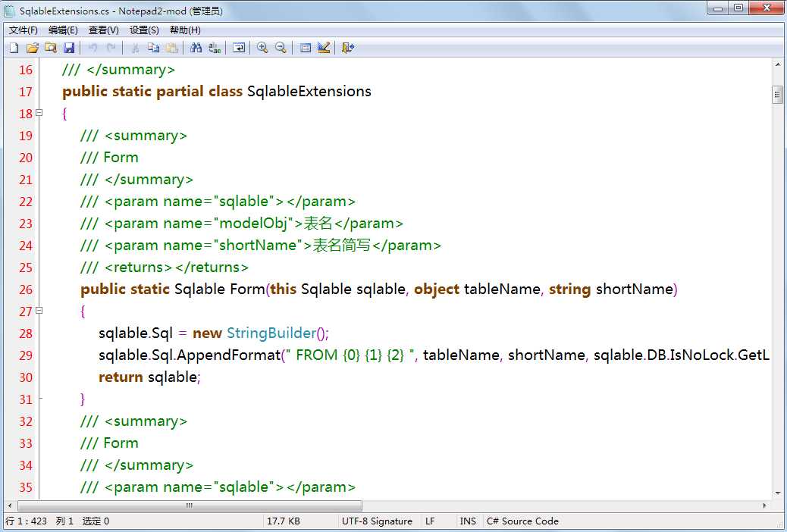The image size is (787, 532).
Task: Click 'C# Source Code' scheme in status bar
Action: (522, 521)
